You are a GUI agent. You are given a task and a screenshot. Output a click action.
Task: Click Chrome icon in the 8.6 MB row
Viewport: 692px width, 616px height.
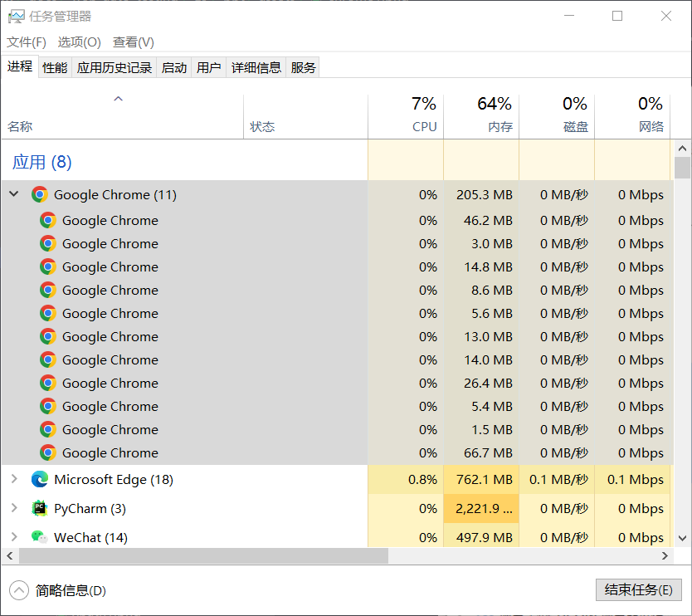point(47,290)
